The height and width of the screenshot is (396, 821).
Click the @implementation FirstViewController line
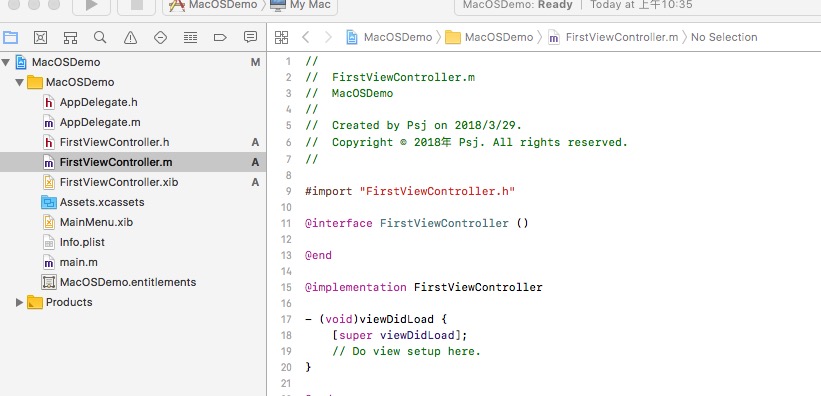(x=424, y=287)
